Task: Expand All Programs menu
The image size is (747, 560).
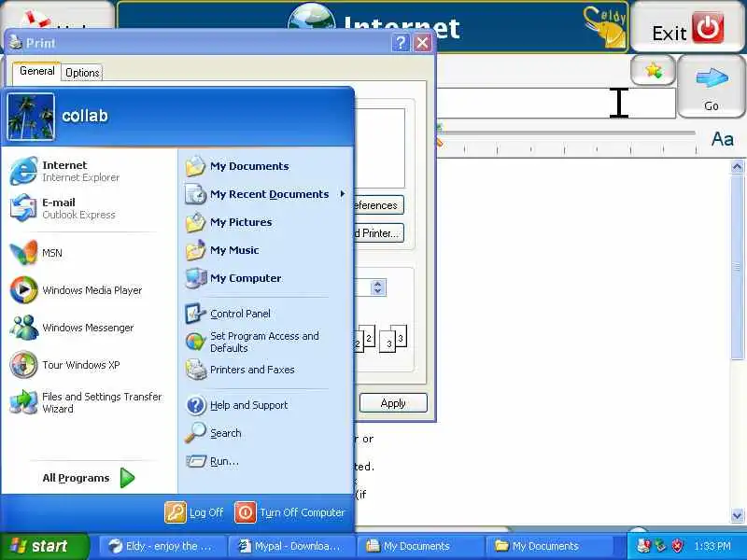Action: click(88, 478)
